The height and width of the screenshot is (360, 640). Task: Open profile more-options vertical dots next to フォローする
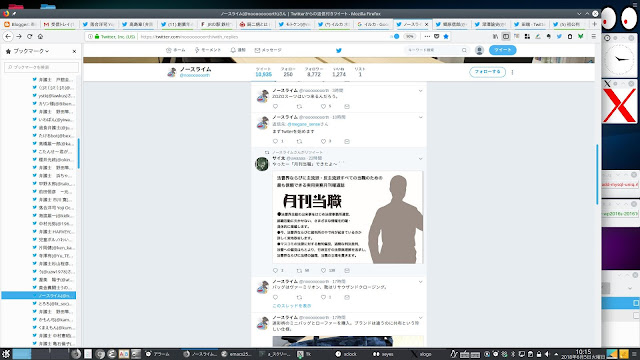(x=512, y=72)
